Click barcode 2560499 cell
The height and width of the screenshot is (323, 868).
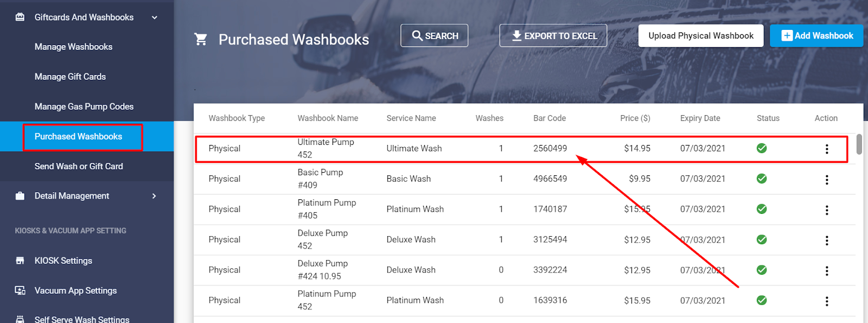click(550, 148)
